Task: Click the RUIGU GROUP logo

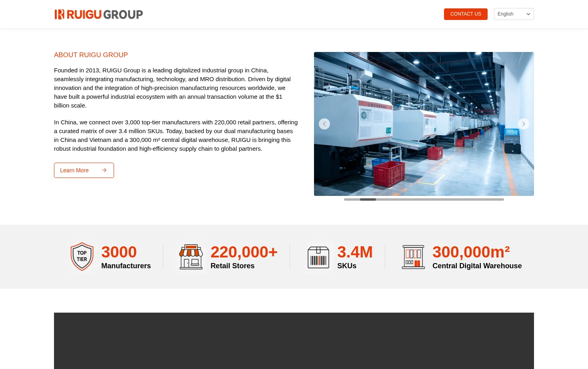Action: 98,14
